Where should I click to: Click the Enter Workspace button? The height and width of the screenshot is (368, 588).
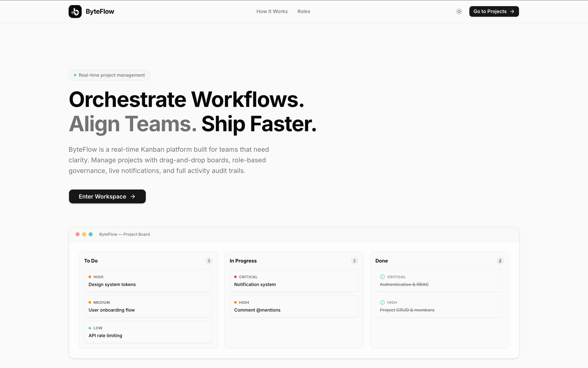pyautogui.click(x=107, y=196)
